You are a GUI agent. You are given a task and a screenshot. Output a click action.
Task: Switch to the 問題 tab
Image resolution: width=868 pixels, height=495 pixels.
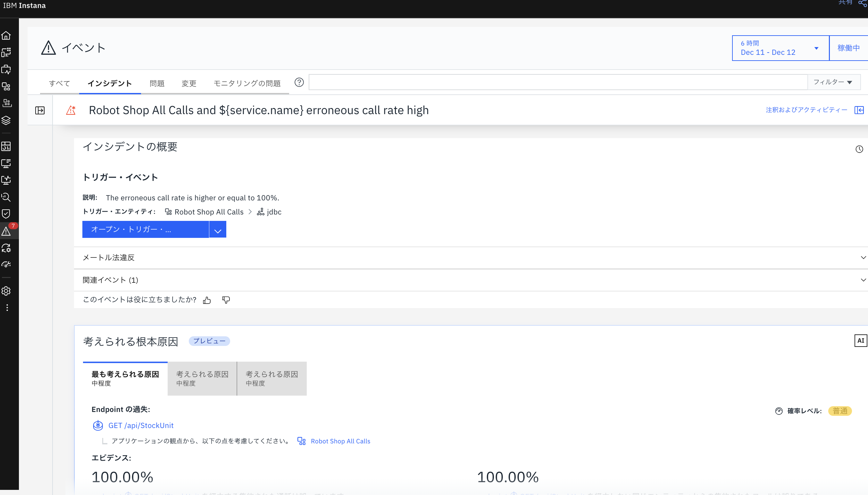click(x=157, y=83)
